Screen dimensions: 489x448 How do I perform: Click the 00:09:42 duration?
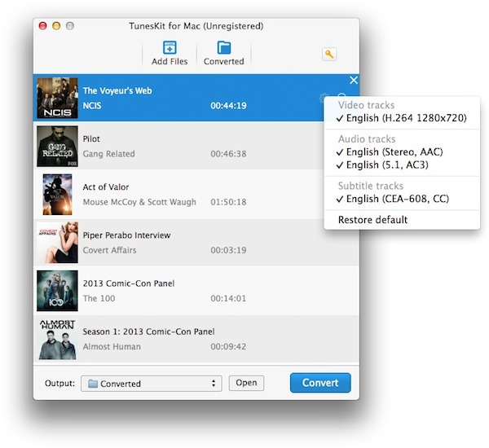[x=228, y=346]
